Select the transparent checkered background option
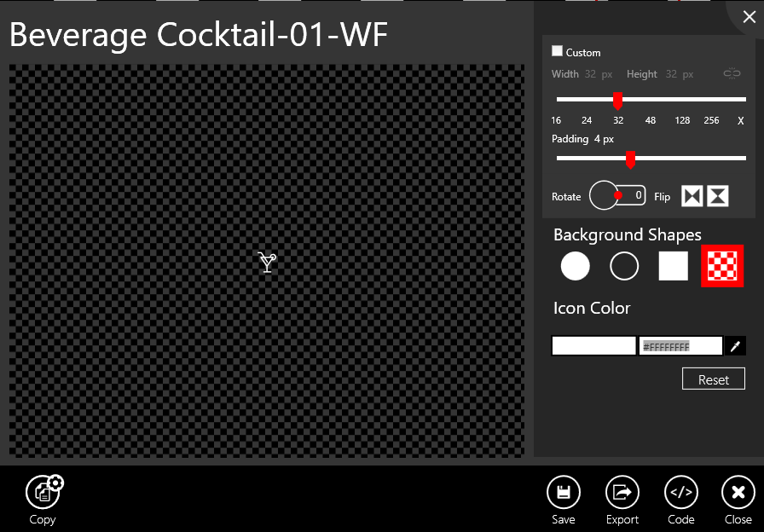 click(x=722, y=267)
